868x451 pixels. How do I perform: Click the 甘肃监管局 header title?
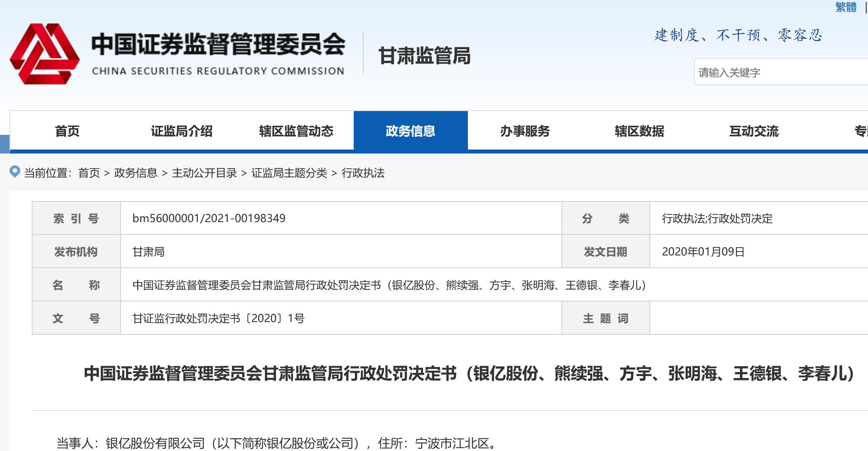pos(424,56)
